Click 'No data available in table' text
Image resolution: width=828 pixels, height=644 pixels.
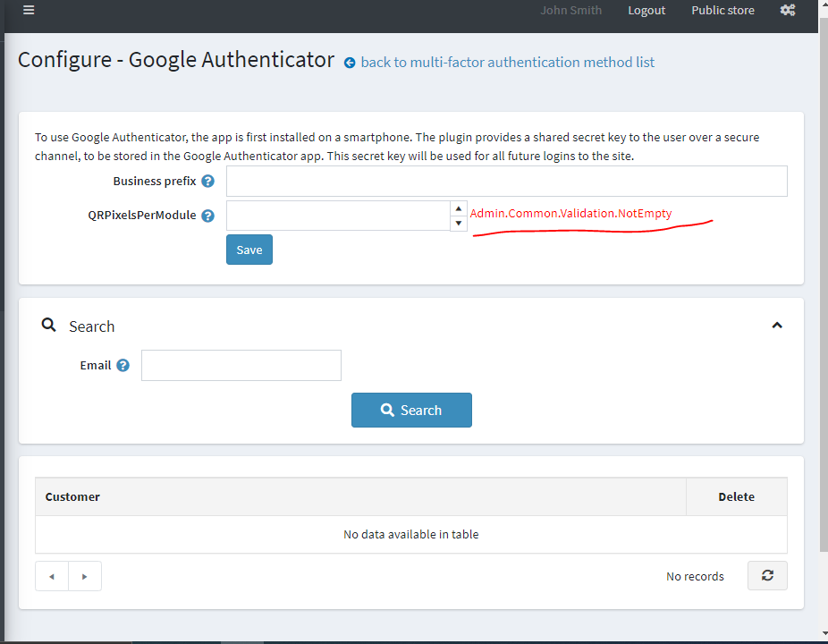[410, 534]
